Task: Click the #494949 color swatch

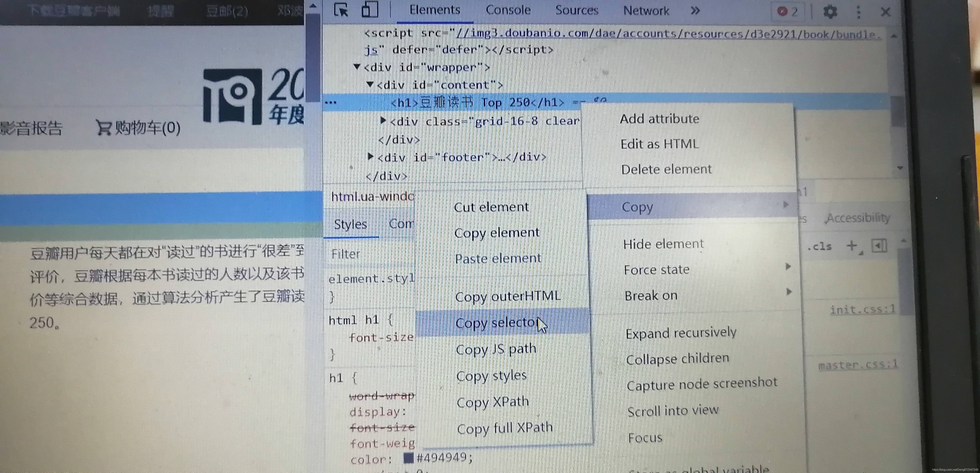Action: pos(408,458)
